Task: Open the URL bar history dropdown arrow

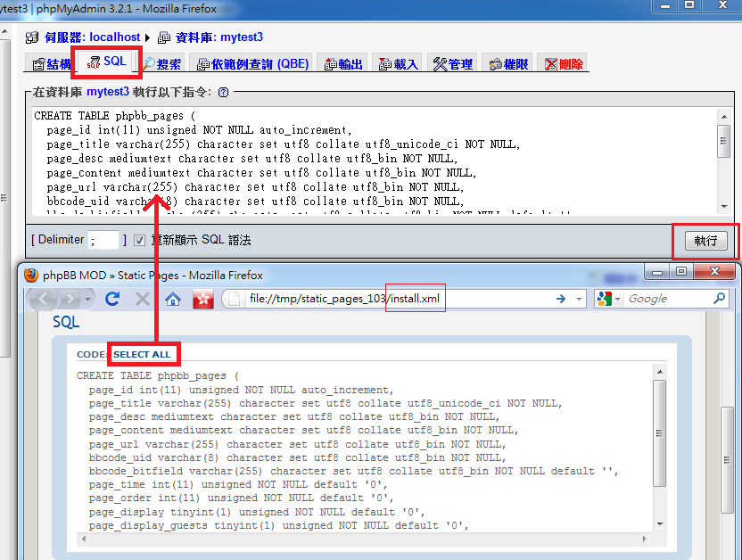Action: (x=579, y=299)
